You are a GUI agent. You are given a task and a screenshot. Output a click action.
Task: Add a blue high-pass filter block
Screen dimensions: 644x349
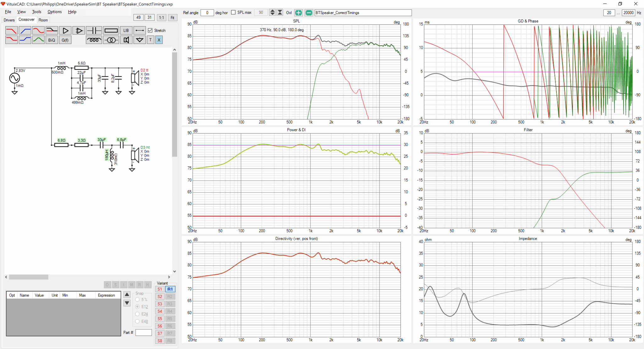click(x=25, y=30)
